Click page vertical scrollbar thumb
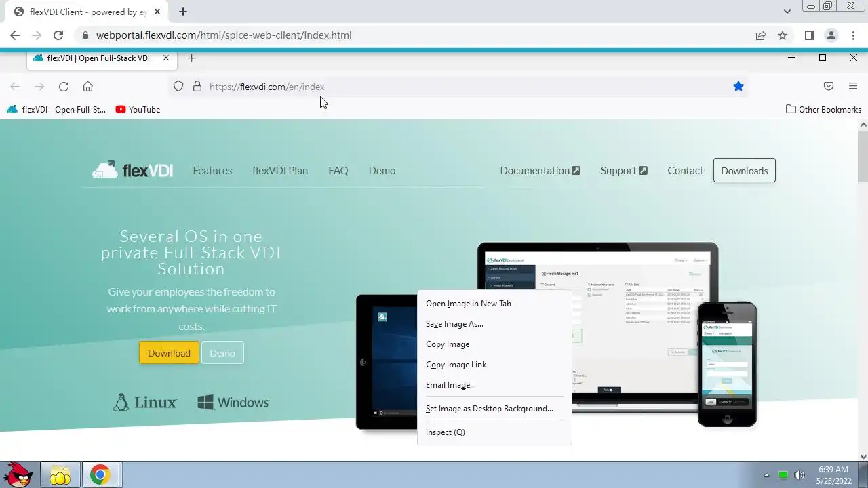The height and width of the screenshot is (488, 868). click(863, 156)
